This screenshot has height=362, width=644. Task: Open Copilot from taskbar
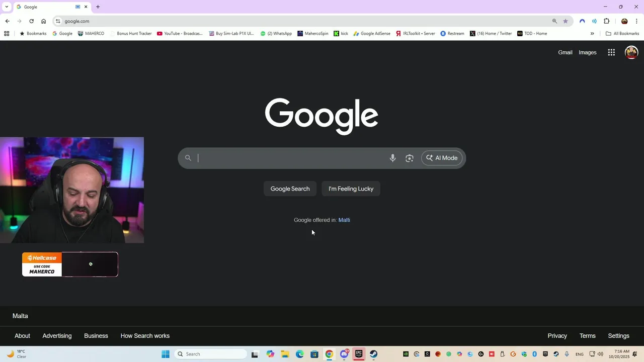click(x=270, y=354)
